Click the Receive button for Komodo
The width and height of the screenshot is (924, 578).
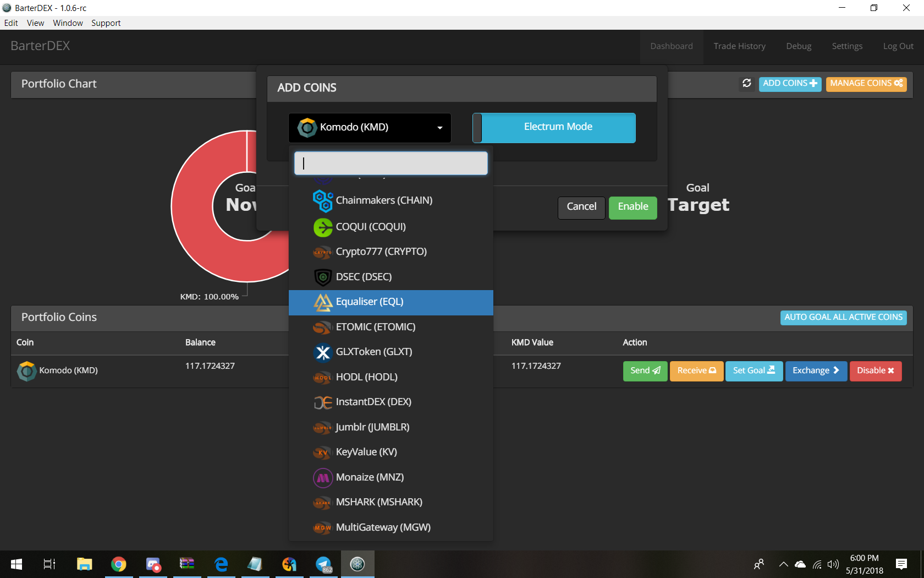click(696, 371)
